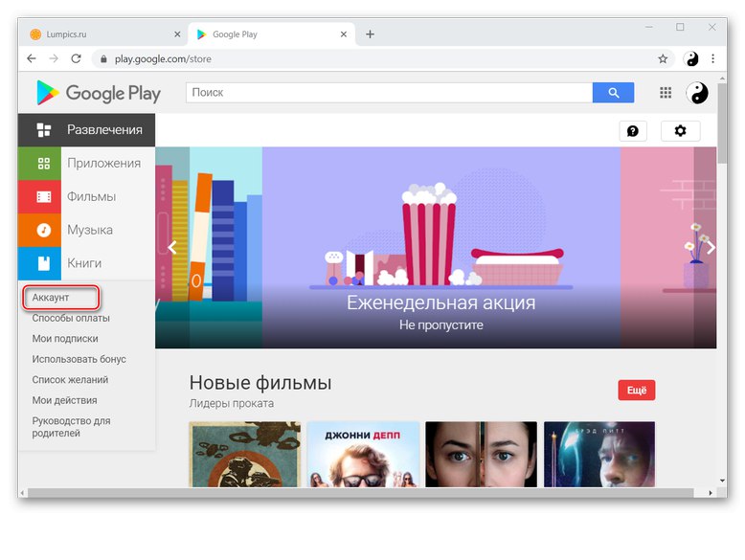Screen dimensions: 745x560
Task: Close the Google Play tab
Action: coord(344,34)
